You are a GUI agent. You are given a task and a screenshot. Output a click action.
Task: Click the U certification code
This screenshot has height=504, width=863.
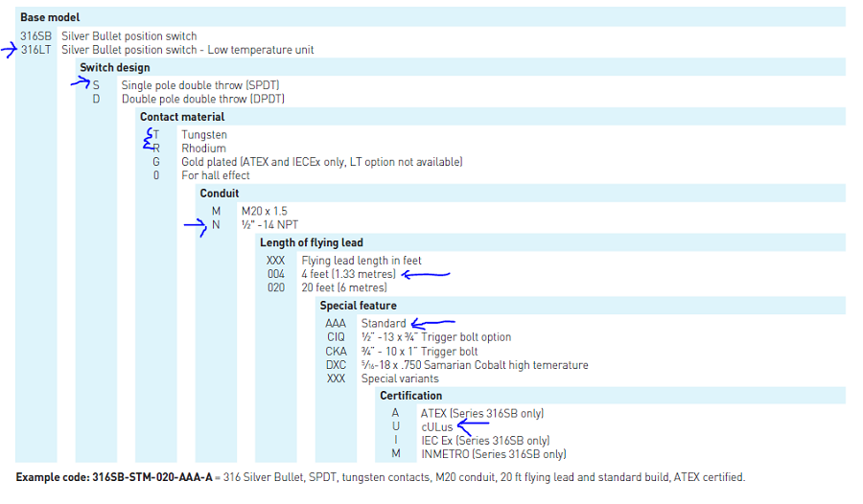(x=396, y=426)
